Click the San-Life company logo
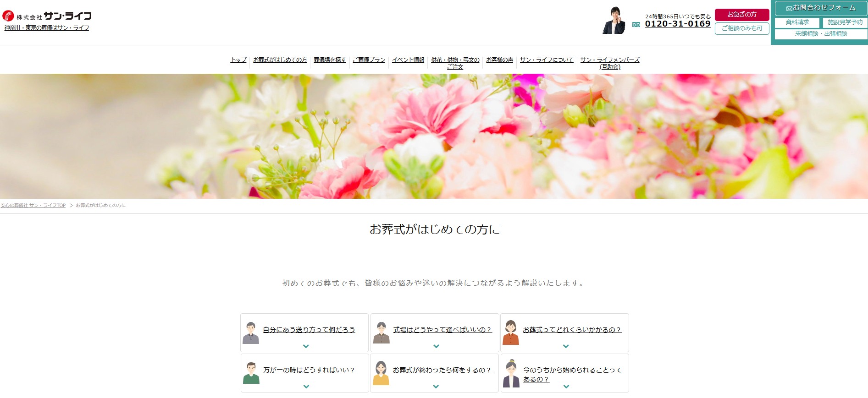This screenshot has width=868, height=398. point(47,16)
